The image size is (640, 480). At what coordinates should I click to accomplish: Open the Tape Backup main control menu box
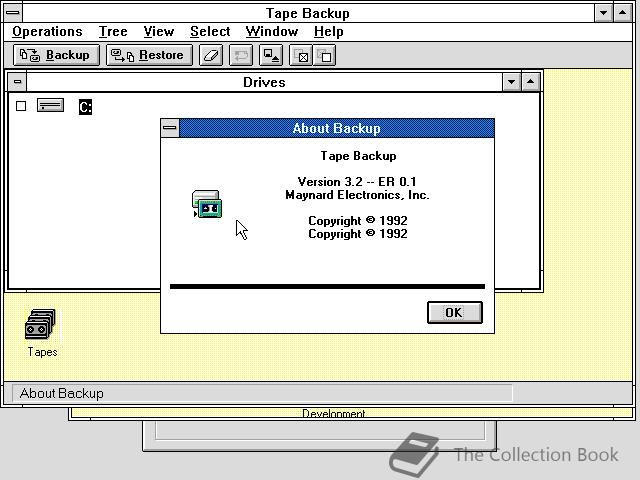click(x=13, y=13)
